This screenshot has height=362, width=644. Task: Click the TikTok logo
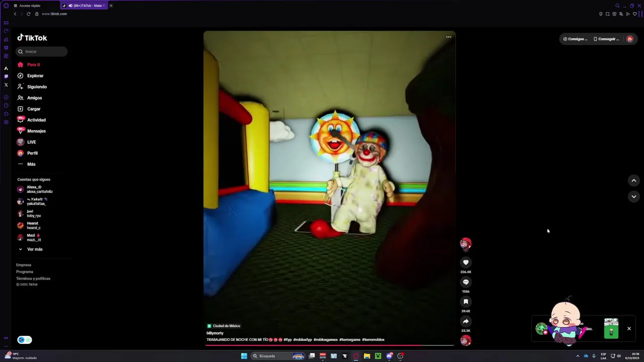click(32, 38)
